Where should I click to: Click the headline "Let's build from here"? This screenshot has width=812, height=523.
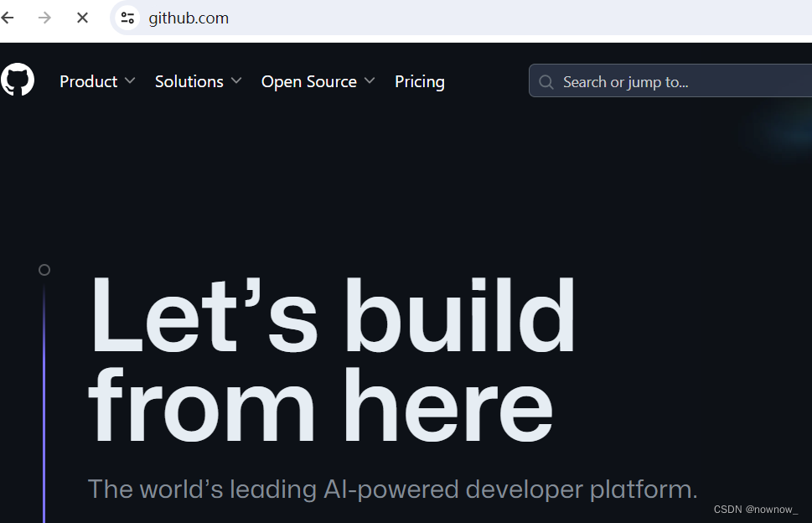pos(332,359)
